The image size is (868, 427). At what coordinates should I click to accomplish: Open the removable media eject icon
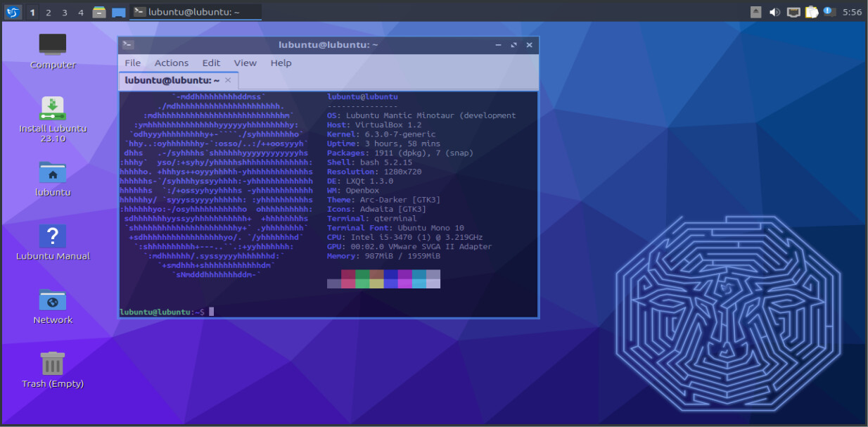pos(756,12)
